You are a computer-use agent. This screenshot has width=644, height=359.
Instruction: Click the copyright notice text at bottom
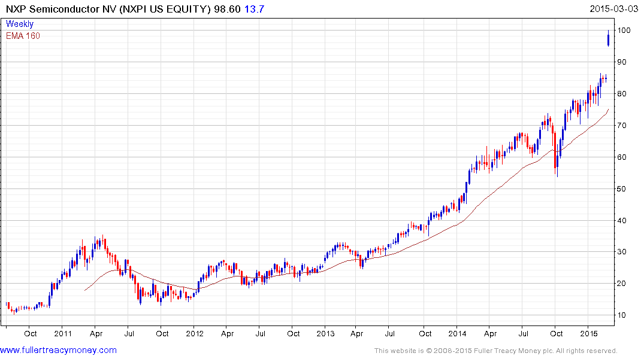496,351
